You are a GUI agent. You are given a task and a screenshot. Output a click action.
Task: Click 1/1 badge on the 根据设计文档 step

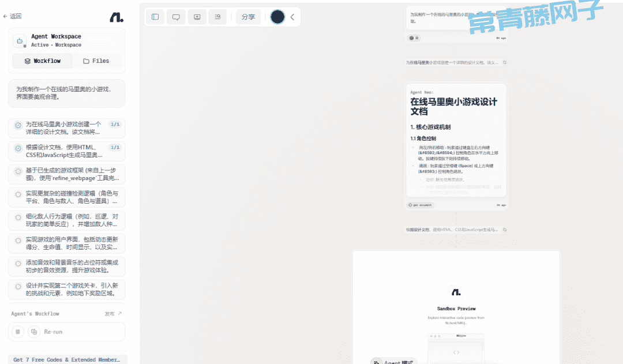(x=115, y=148)
